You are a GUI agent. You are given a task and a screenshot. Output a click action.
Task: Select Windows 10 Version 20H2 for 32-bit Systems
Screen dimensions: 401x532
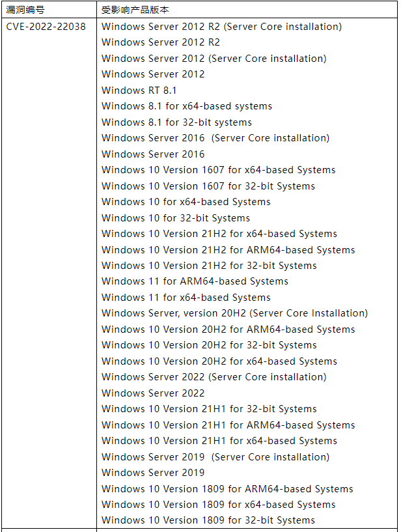point(209,345)
